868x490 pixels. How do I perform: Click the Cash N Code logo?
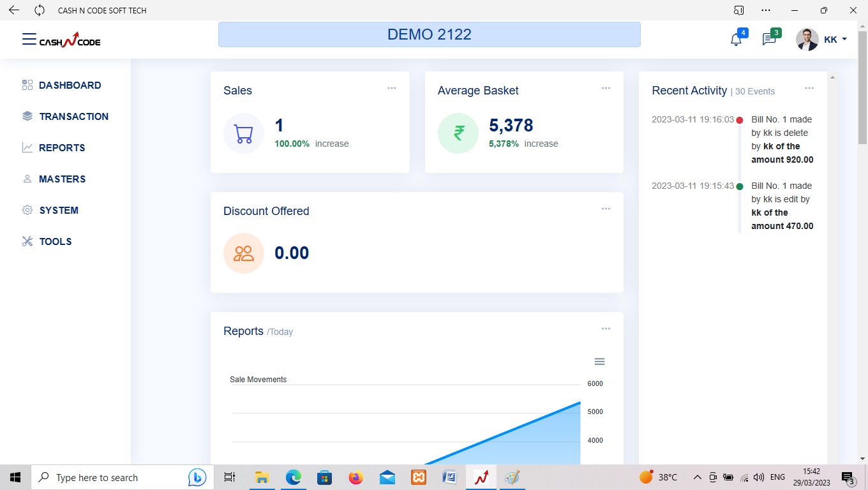coord(70,40)
